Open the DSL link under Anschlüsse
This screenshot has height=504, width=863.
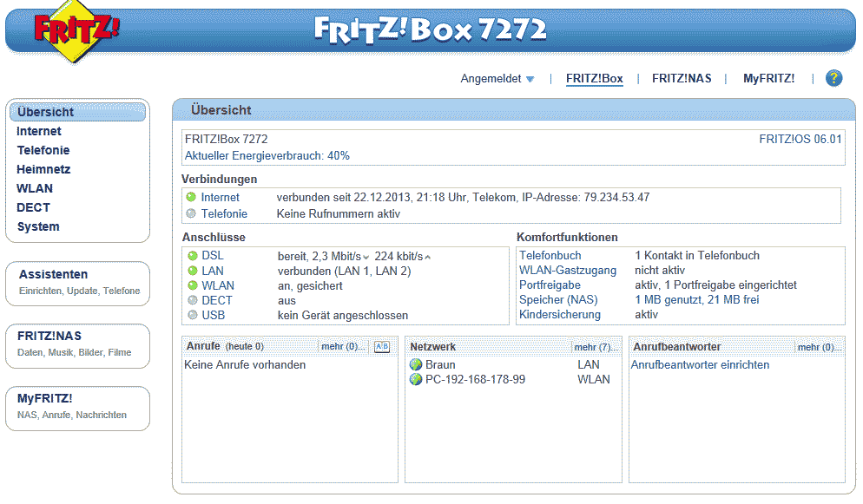click(x=213, y=256)
